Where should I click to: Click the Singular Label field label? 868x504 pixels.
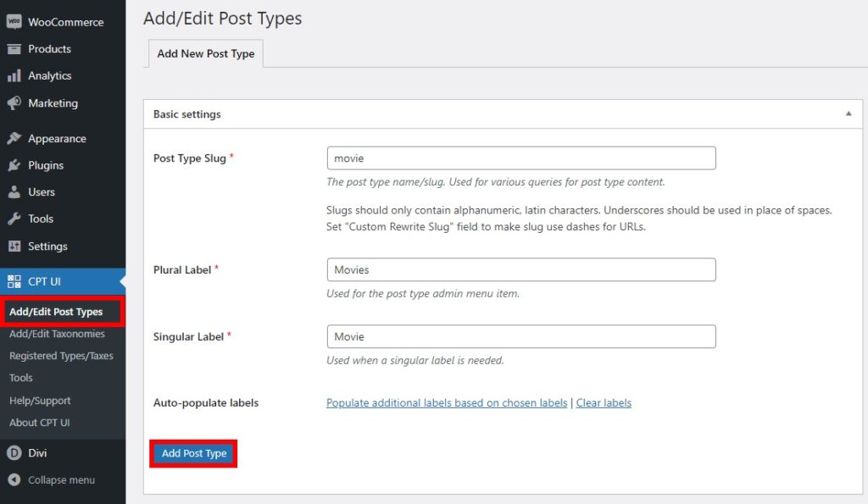click(x=188, y=337)
